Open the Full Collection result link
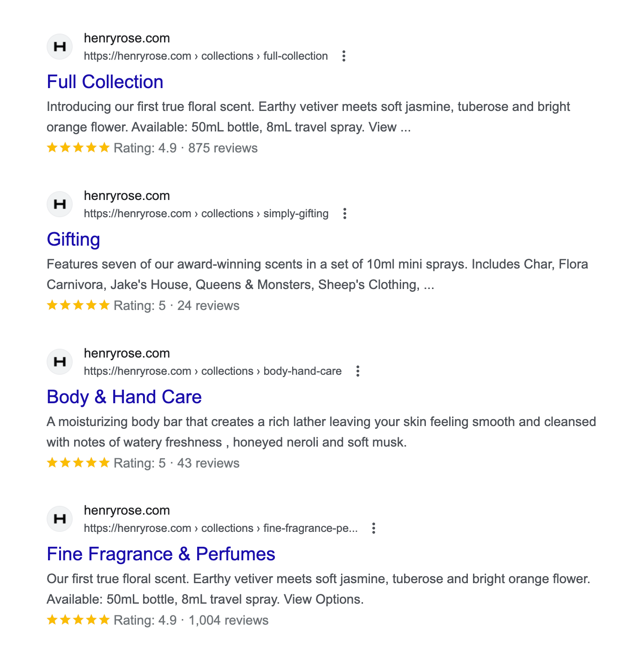This screenshot has height=661, width=644. coord(105,82)
